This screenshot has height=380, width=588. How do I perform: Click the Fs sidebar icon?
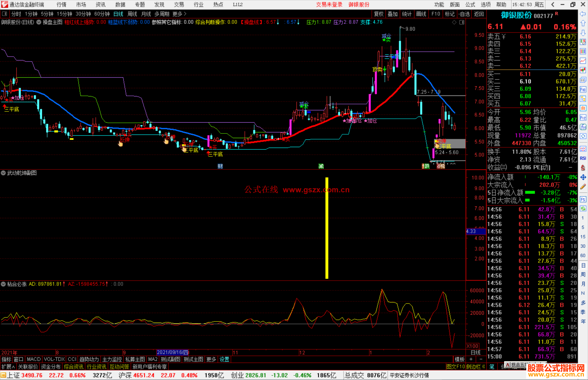click(583, 199)
